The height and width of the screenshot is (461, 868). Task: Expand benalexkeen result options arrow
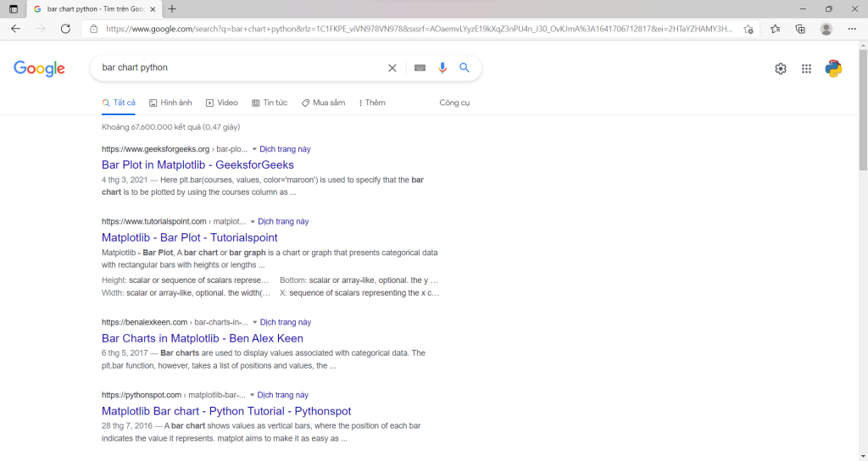tap(254, 323)
